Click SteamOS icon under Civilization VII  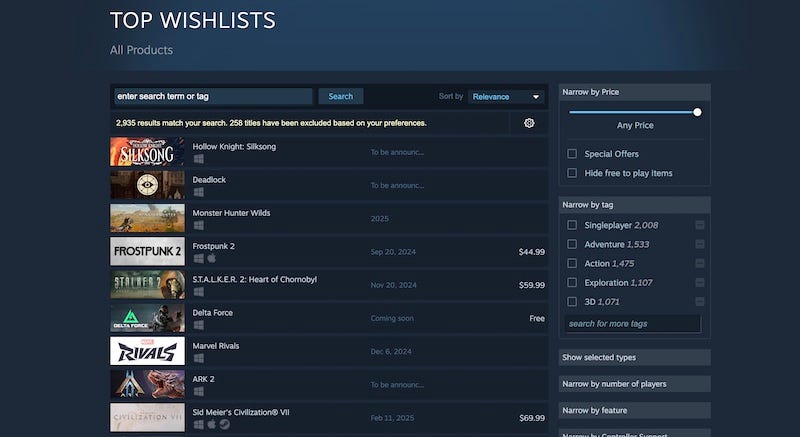click(x=224, y=425)
